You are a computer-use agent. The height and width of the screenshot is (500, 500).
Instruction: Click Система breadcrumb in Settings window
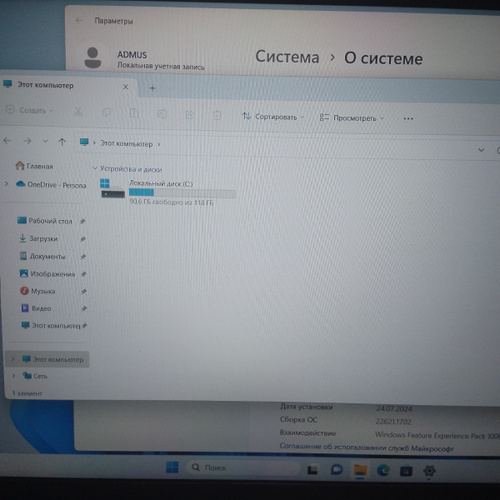coord(287,57)
